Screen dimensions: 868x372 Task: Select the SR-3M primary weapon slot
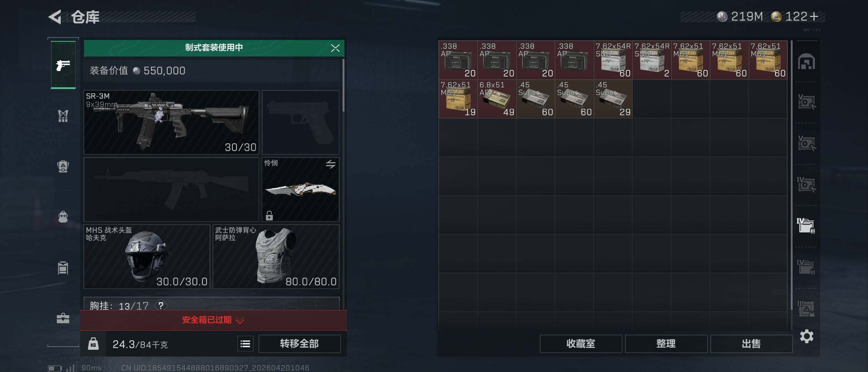(x=171, y=122)
